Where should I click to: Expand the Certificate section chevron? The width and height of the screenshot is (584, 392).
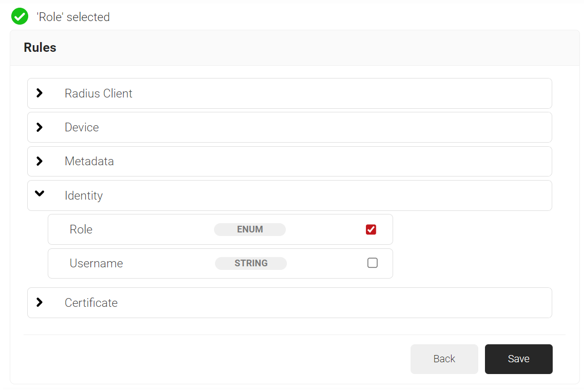(x=40, y=303)
